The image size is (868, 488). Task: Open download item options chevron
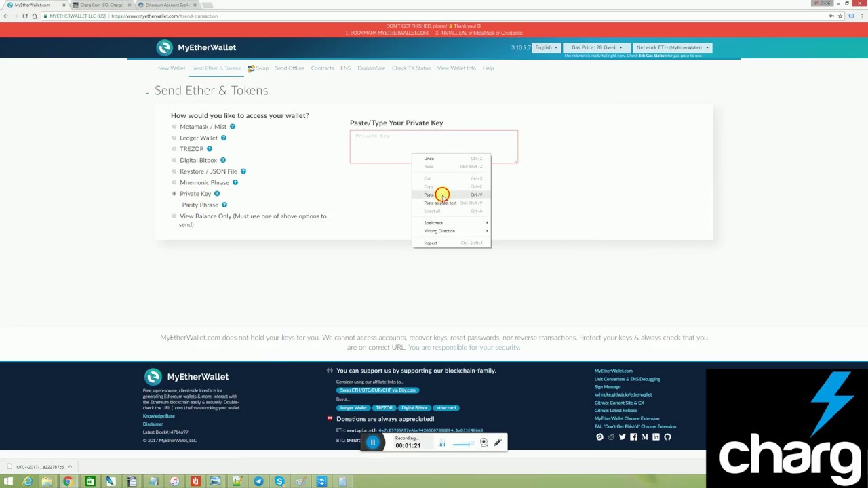(70, 467)
